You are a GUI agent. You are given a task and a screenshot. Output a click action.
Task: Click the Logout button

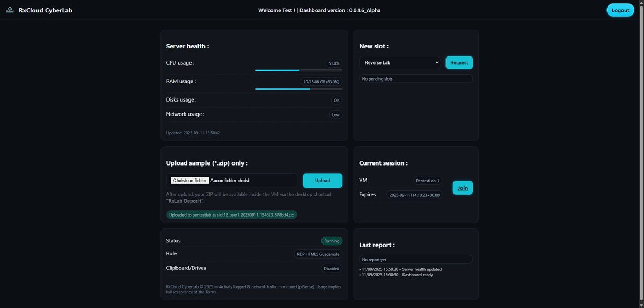[620, 10]
